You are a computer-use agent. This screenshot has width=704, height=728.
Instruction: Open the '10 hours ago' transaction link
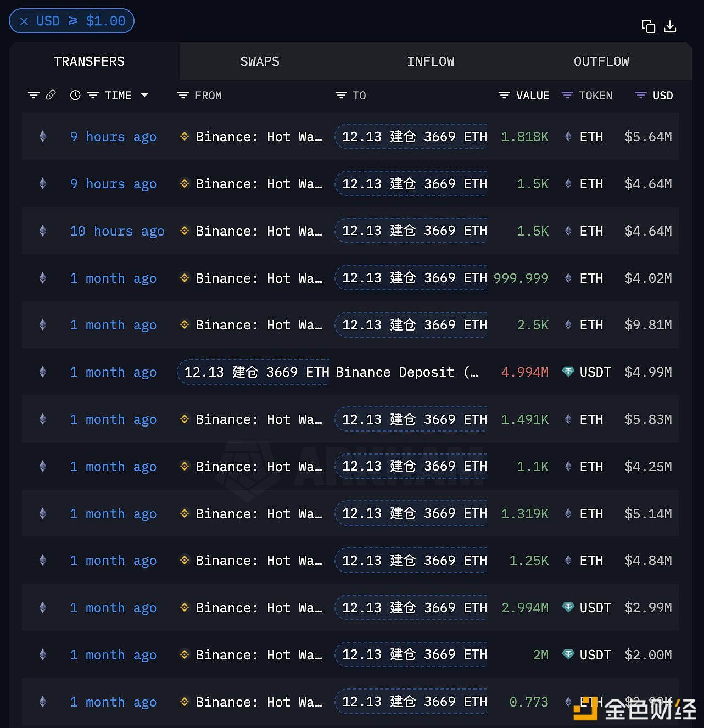click(117, 231)
